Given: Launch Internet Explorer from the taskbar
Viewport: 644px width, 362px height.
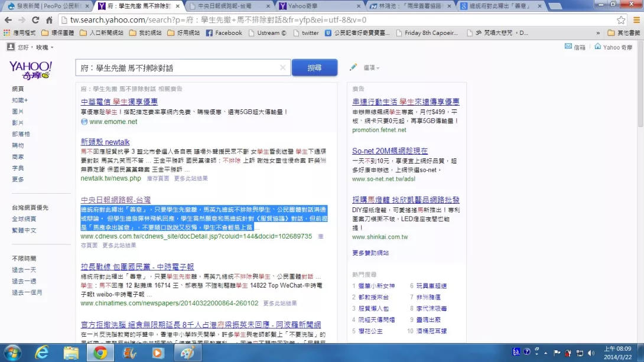Looking at the screenshot, I should coord(41,353).
